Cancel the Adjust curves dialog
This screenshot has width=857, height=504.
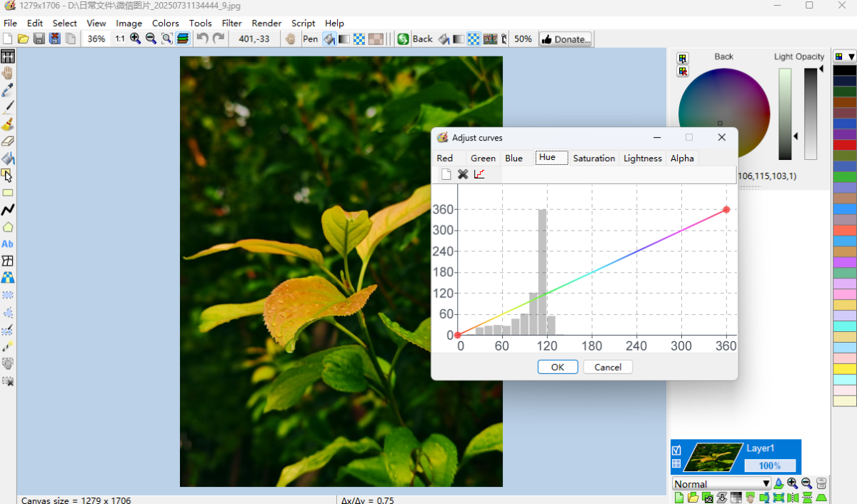coord(608,367)
